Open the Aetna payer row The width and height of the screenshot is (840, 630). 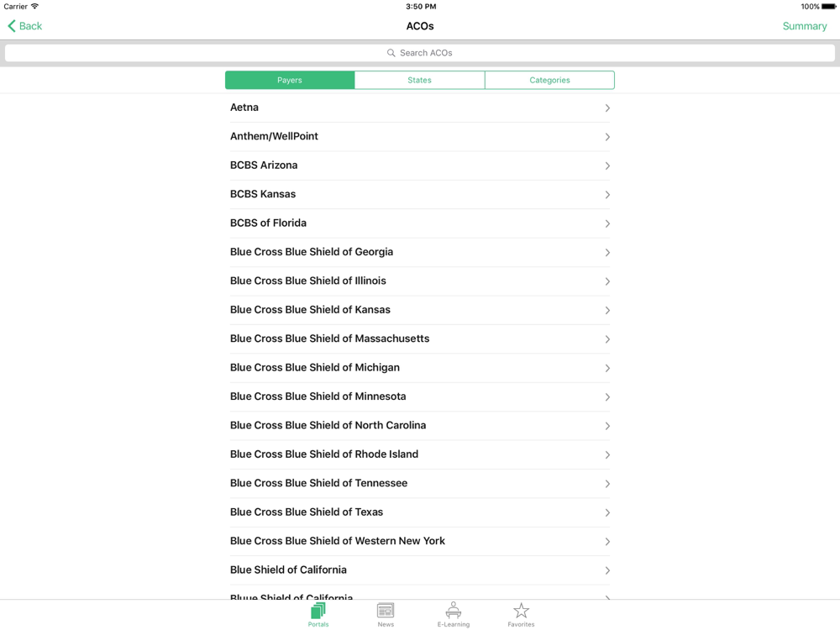[420, 108]
